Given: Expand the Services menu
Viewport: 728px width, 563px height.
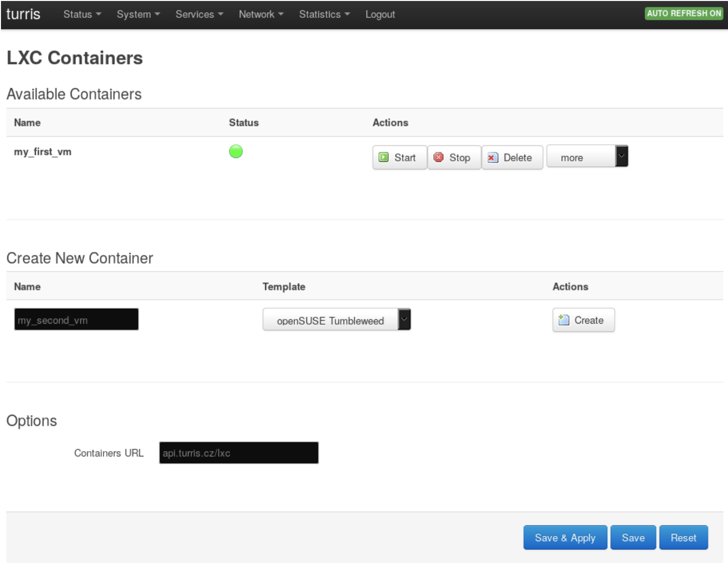Looking at the screenshot, I should tap(199, 15).
